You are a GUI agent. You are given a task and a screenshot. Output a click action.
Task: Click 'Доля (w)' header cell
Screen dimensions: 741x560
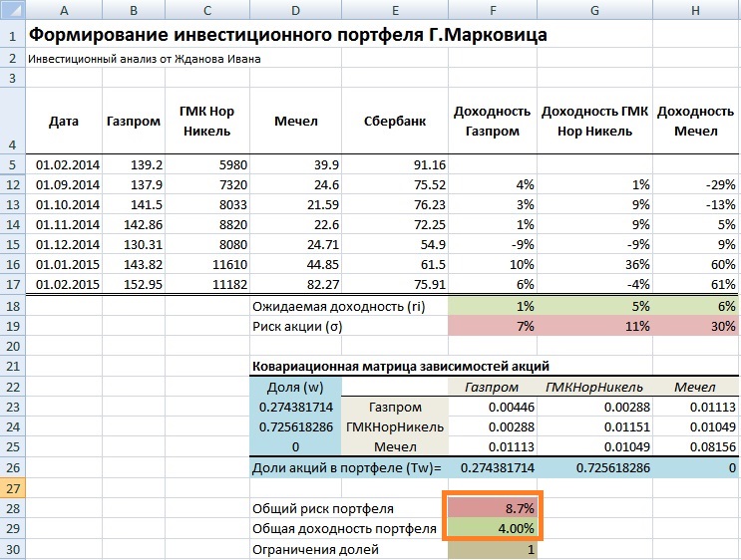coord(296,388)
